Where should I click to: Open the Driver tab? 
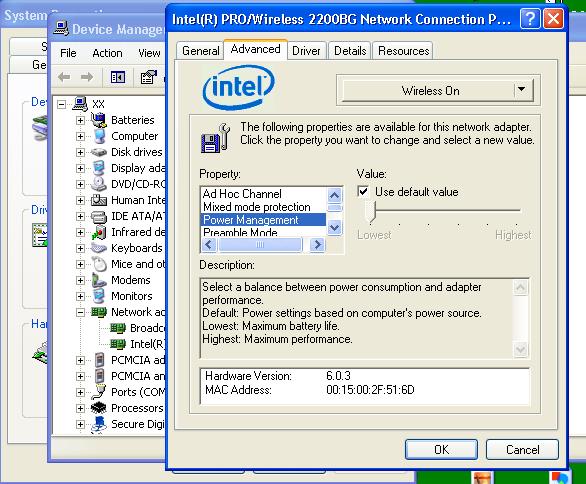[x=306, y=50]
